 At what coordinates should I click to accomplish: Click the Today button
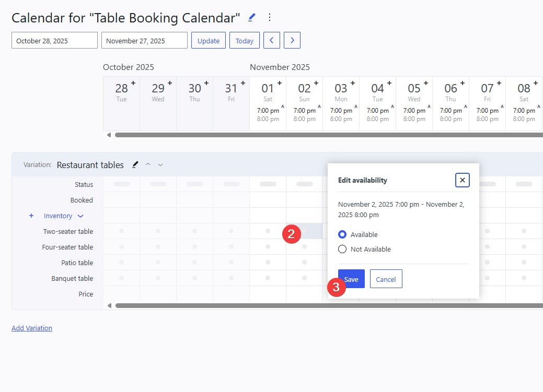[x=244, y=40]
